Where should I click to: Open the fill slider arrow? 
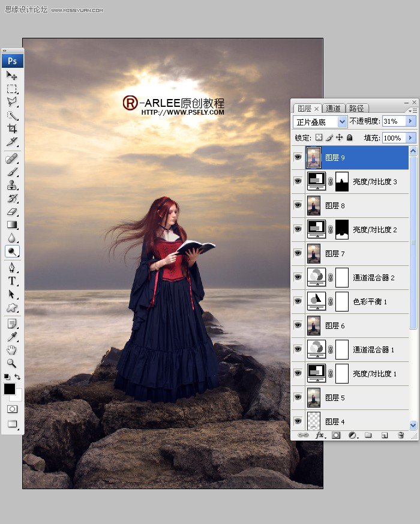coord(410,137)
